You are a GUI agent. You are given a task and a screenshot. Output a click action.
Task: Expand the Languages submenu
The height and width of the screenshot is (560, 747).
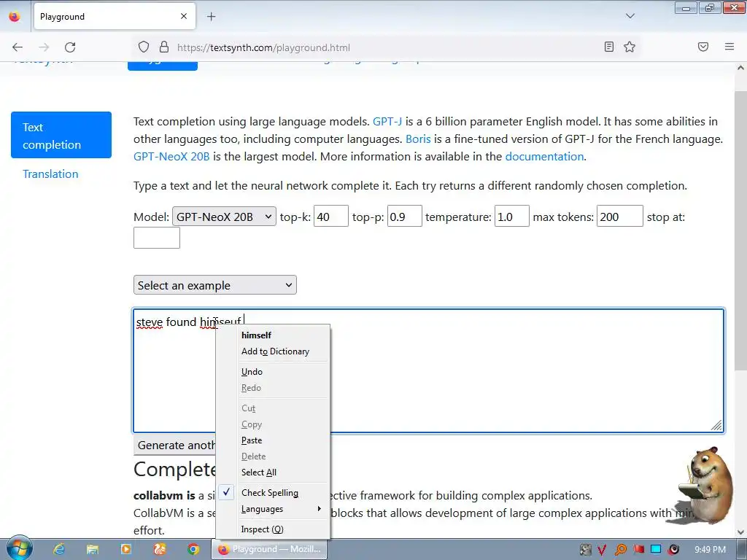coord(272,509)
